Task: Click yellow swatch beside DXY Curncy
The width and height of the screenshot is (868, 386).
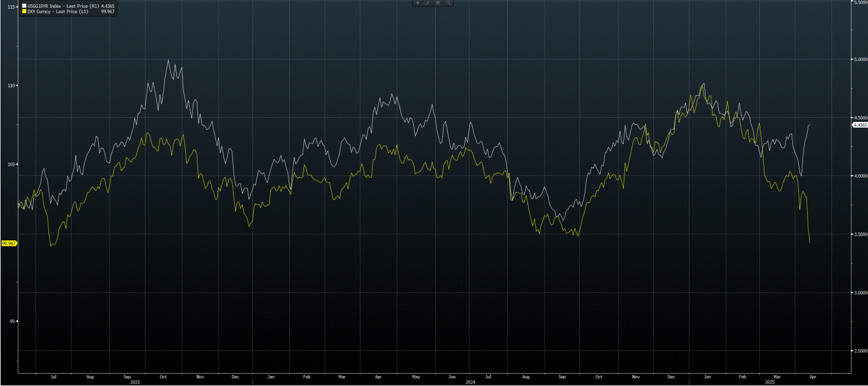Action: (x=24, y=11)
